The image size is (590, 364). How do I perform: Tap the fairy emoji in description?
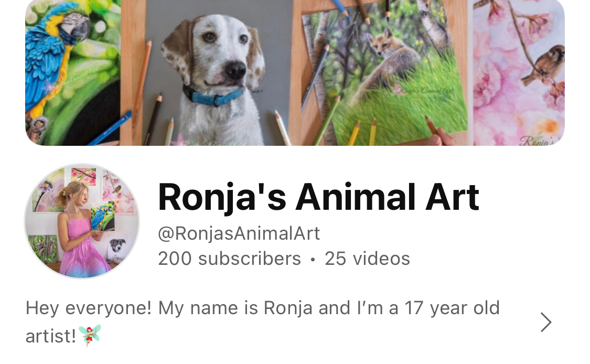(x=90, y=335)
